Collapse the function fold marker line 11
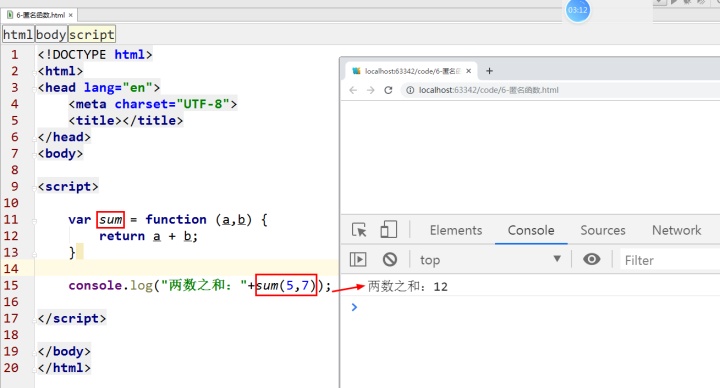 [x=34, y=221]
